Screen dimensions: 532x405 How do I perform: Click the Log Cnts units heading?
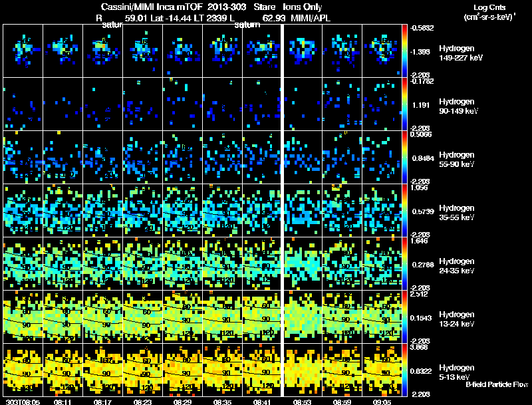(489, 12)
